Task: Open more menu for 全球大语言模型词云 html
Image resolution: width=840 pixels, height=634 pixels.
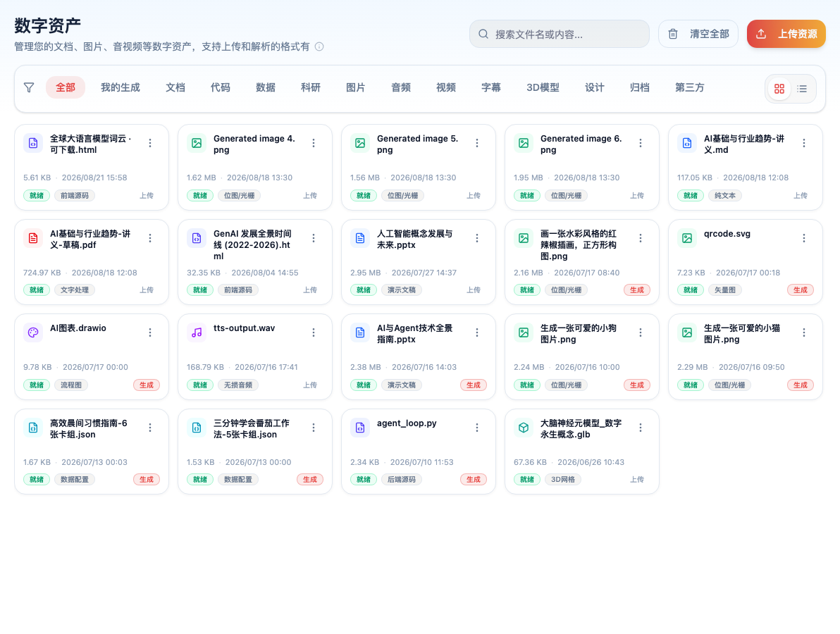Action: point(150,143)
